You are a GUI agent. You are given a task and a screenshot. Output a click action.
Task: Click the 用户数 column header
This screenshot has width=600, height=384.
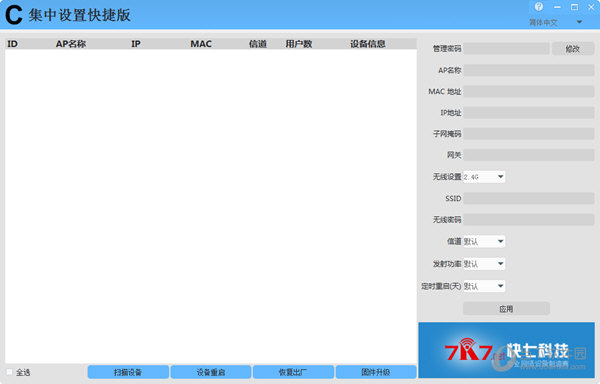[x=299, y=44]
